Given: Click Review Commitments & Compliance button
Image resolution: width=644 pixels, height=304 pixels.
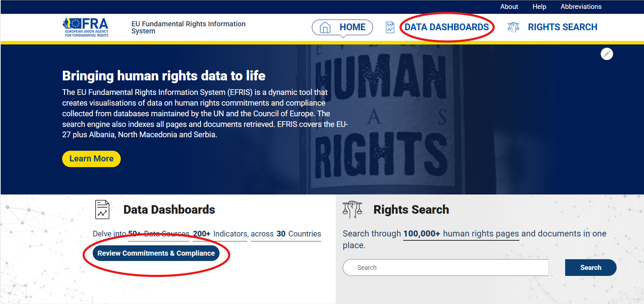Looking at the screenshot, I should pos(156,253).
